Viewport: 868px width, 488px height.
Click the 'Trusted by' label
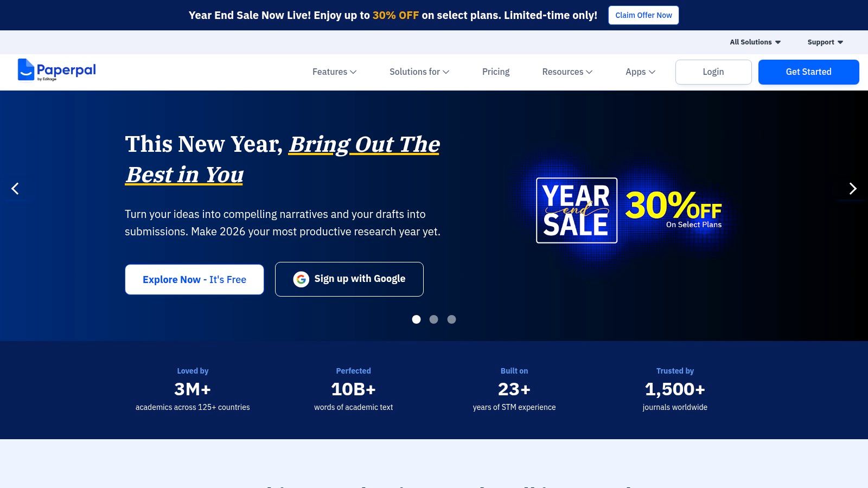pos(675,371)
